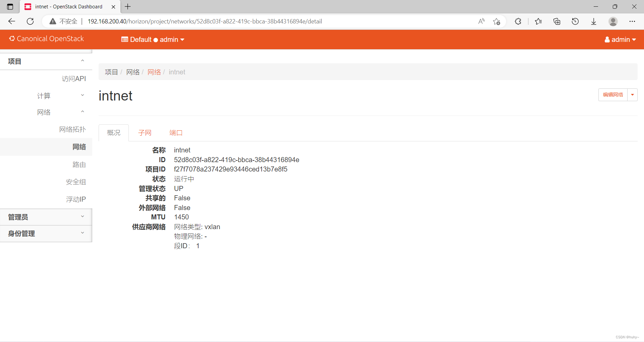The height and width of the screenshot is (342, 644).
Task: Open the read aloud icon
Action: click(x=481, y=21)
